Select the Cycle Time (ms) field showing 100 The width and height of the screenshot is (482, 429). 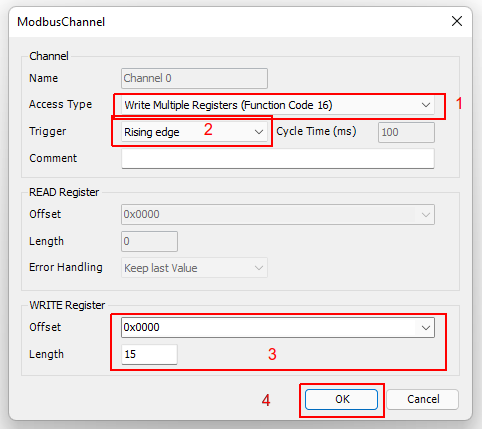(406, 132)
